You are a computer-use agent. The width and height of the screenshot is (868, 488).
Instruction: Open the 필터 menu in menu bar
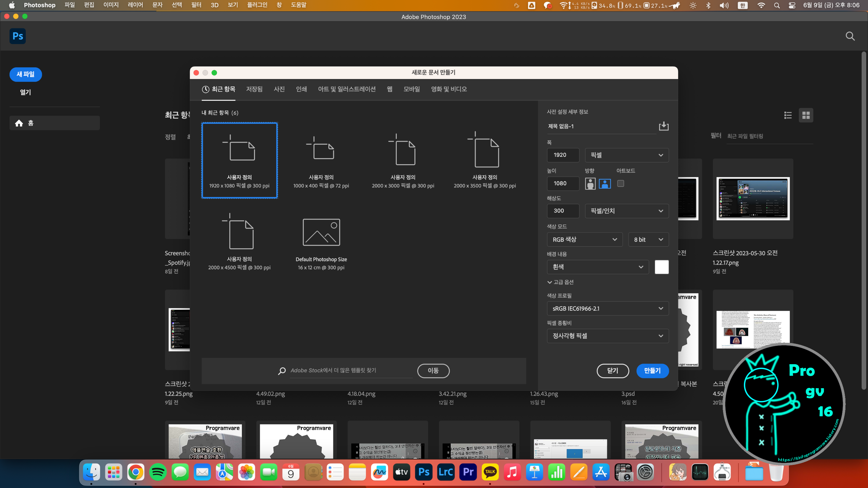coord(196,5)
